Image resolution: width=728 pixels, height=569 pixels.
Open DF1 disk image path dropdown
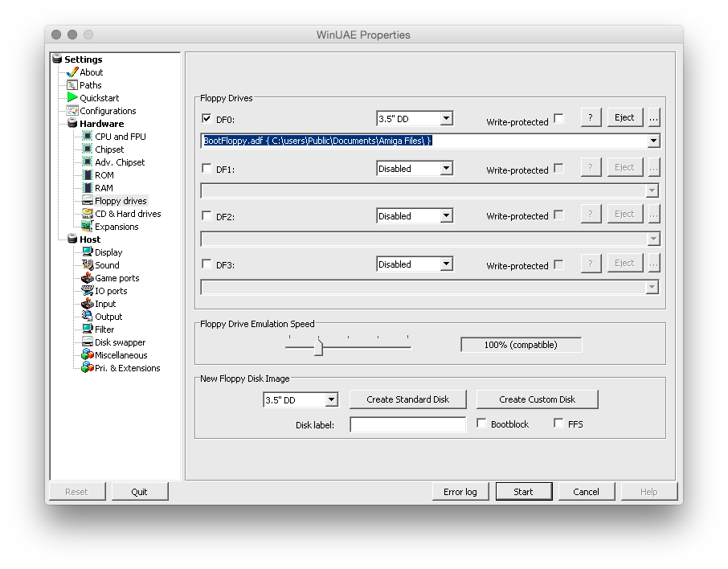[x=652, y=190]
